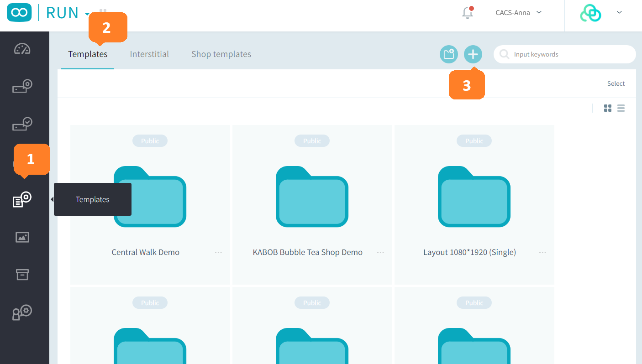The height and width of the screenshot is (364, 642).
Task: Open the user settings sidebar icon
Action: 22,312
